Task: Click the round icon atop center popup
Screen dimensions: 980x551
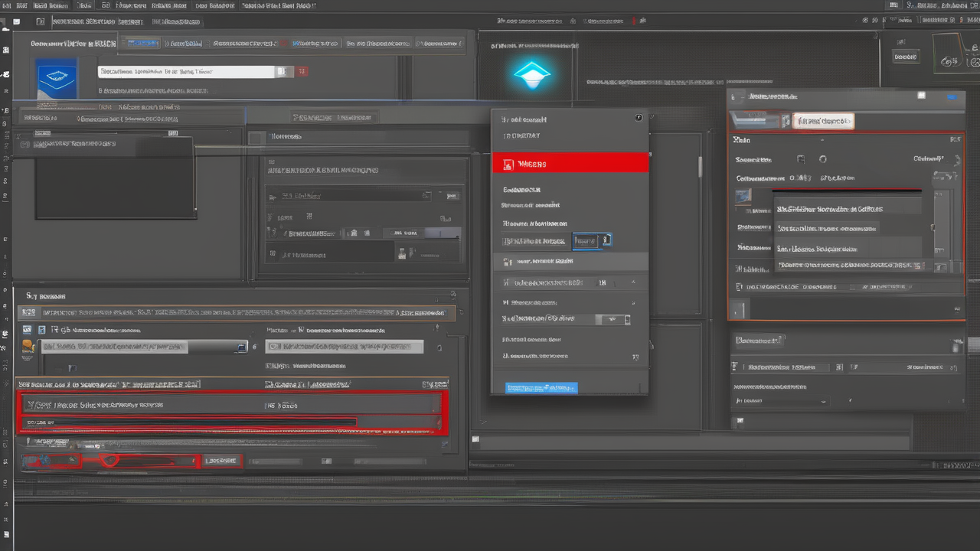Action: [x=639, y=118]
